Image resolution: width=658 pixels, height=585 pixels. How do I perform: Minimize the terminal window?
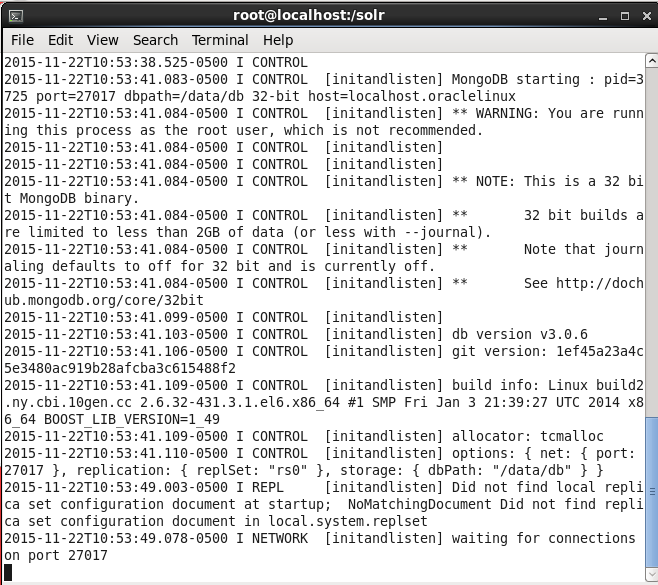(x=603, y=17)
